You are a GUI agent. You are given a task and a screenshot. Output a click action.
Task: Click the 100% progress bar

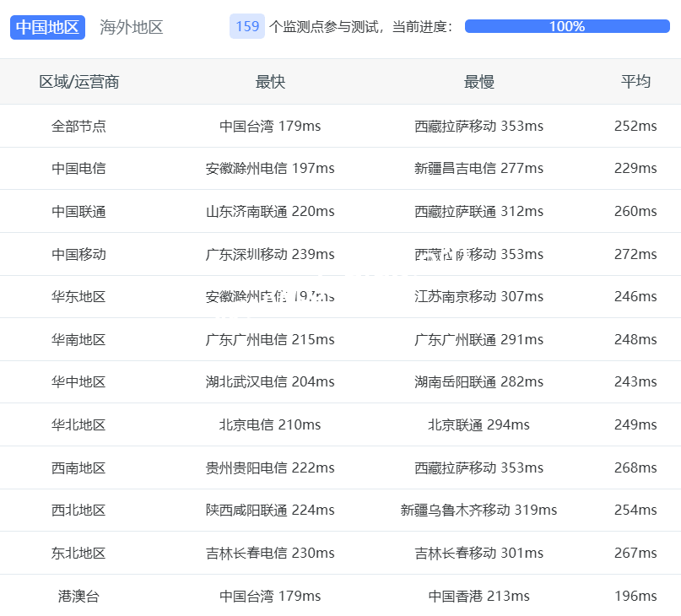point(566,26)
